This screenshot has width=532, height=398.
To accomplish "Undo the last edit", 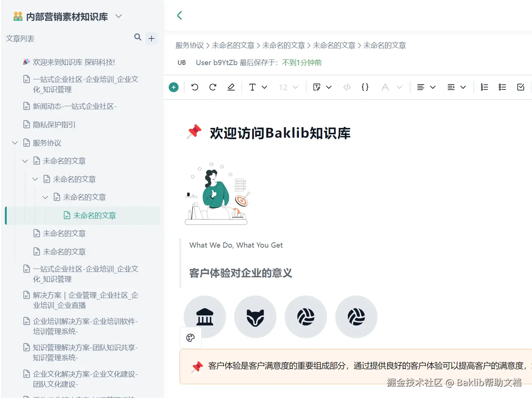I will 195,87.
